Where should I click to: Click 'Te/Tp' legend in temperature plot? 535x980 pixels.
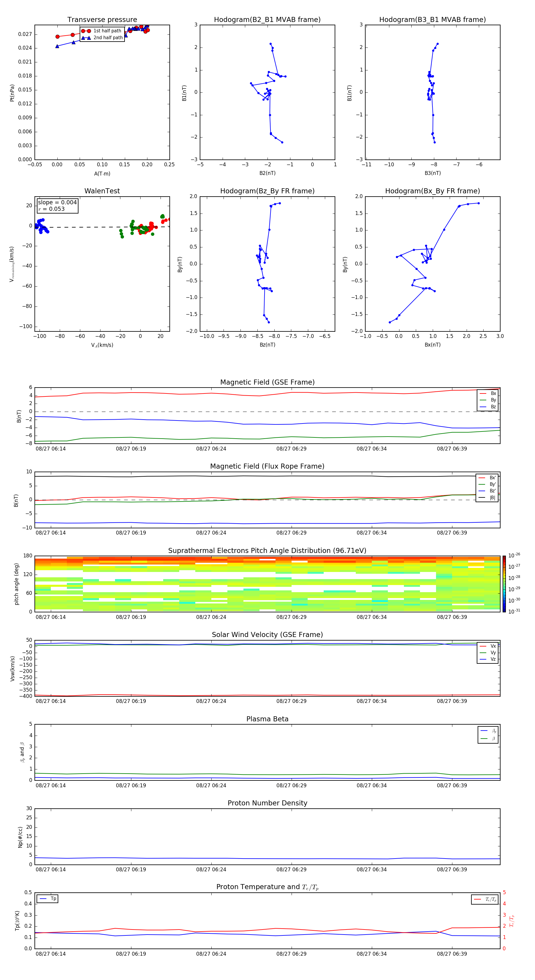[491, 899]
